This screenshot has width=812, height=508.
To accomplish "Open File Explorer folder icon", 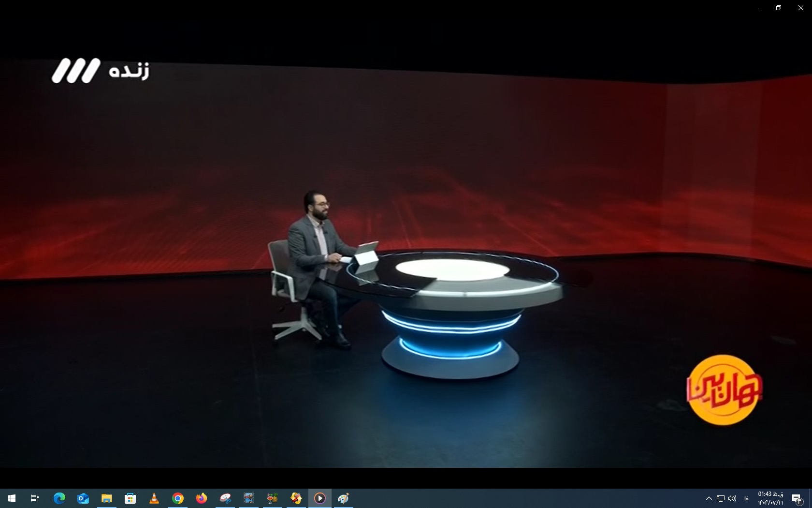I will click(x=106, y=498).
